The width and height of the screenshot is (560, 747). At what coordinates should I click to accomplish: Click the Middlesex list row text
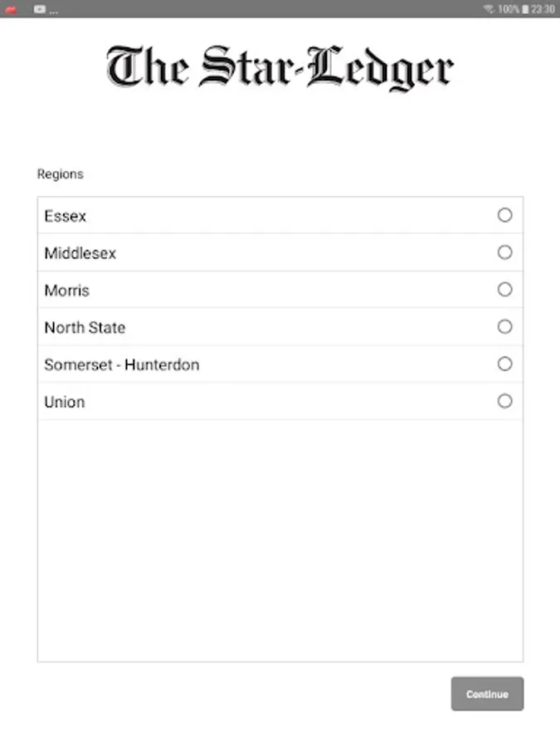[x=80, y=253]
